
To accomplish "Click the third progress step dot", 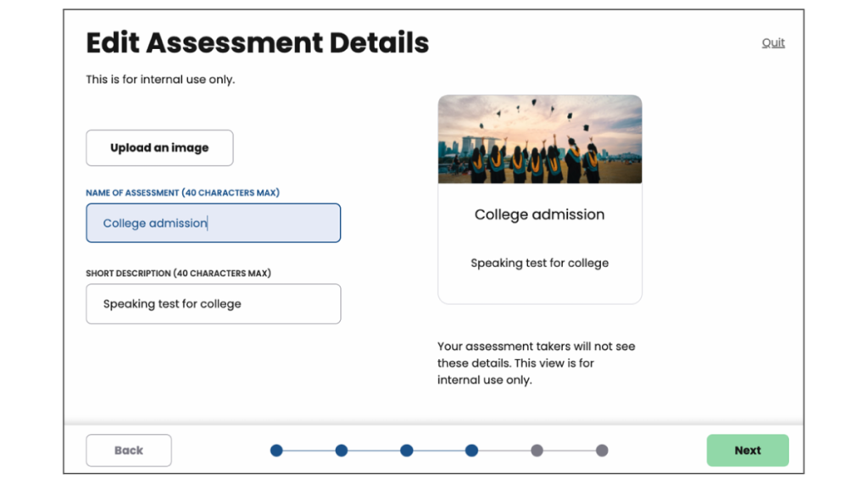I will (407, 451).
